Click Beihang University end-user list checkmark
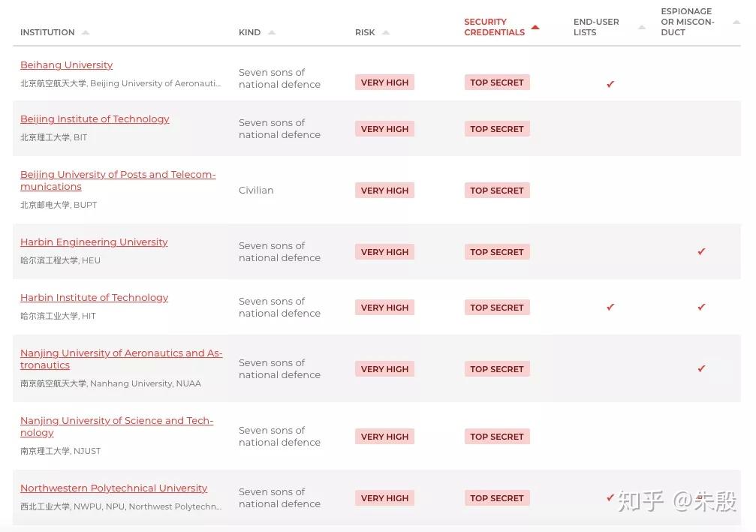The height and width of the screenshot is (532, 756). click(x=610, y=84)
